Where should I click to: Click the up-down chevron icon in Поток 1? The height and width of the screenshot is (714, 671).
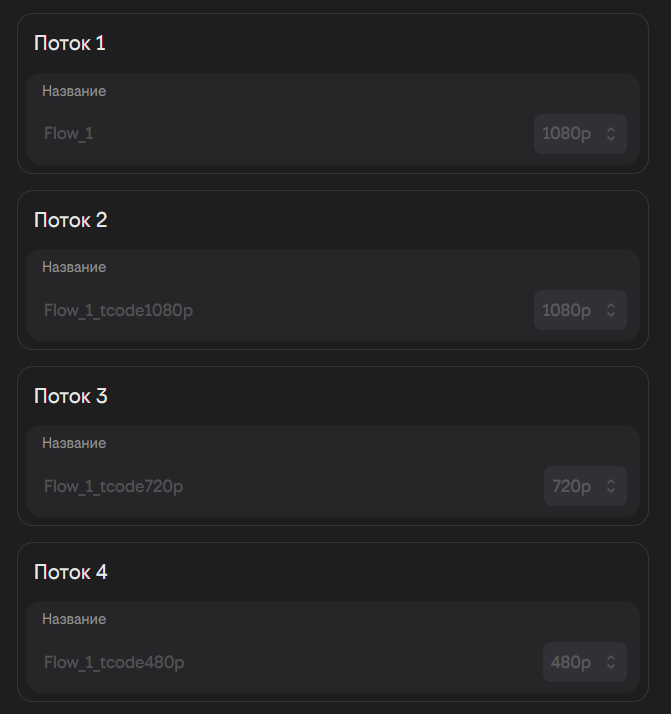[x=611, y=134]
